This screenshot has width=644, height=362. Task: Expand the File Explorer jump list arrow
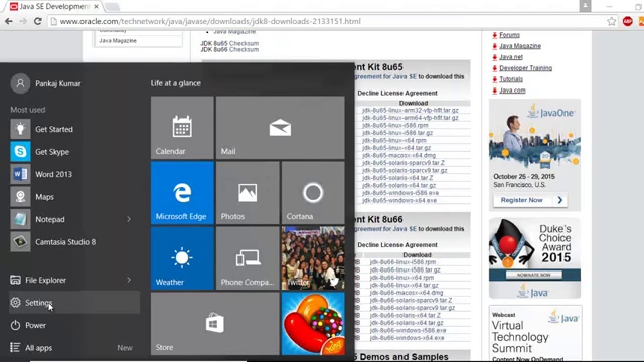point(129,280)
